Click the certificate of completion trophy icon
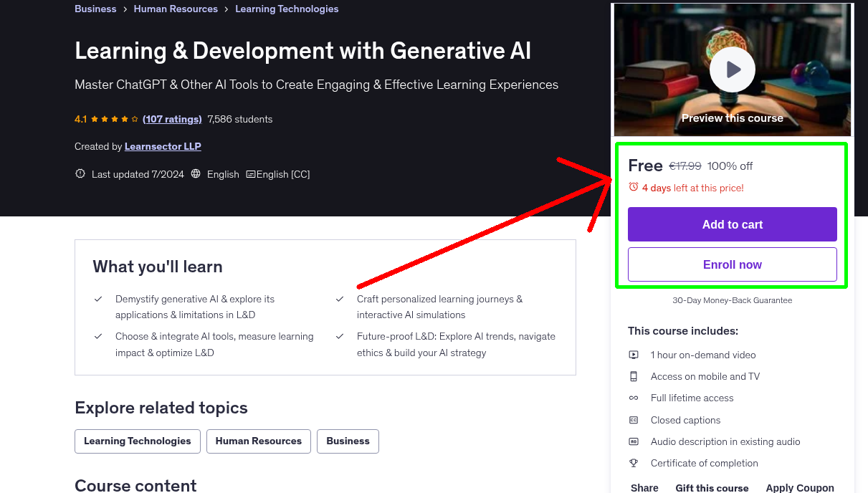The height and width of the screenshot is (493, 868). 634,463
